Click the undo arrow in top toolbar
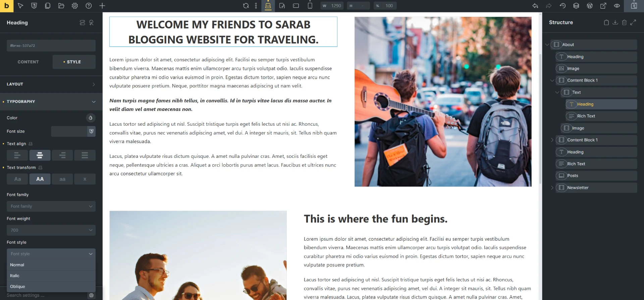The height and width of the screenshot is (300, 644). coord(535,6)
